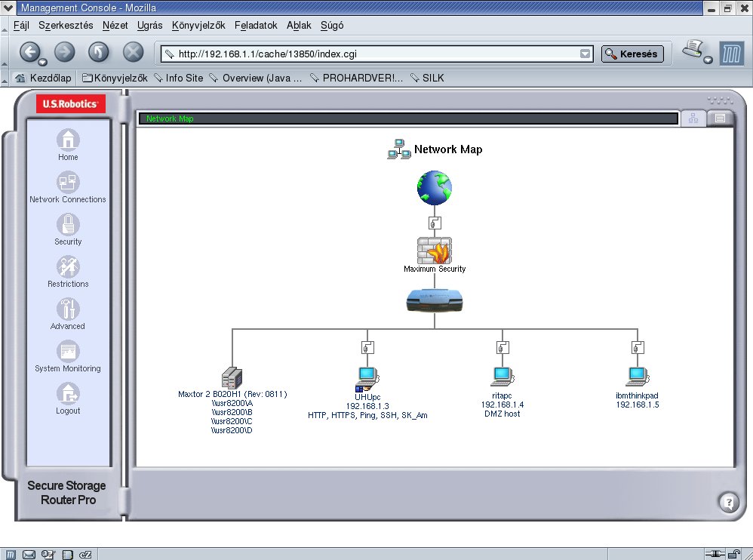Click the browser Back button

coord(29,52)
